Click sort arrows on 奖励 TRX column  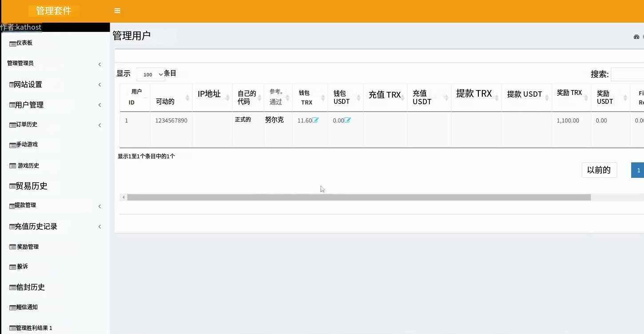pyautogui.click(x=586, y=98)
